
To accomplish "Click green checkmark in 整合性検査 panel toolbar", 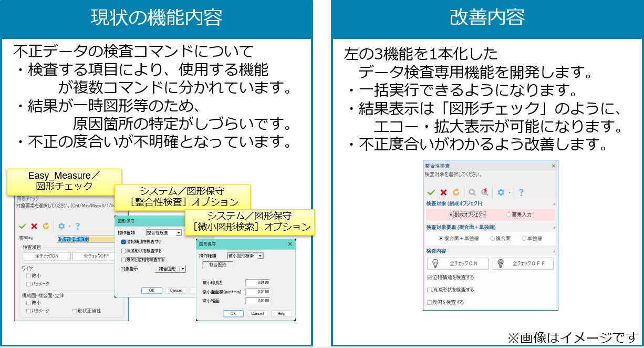I will (431, 192).
